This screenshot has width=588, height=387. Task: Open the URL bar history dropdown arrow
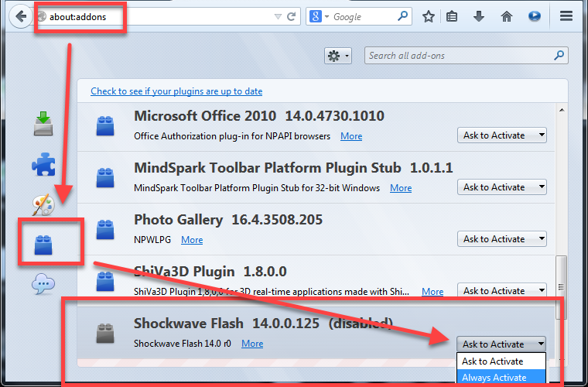278,17
